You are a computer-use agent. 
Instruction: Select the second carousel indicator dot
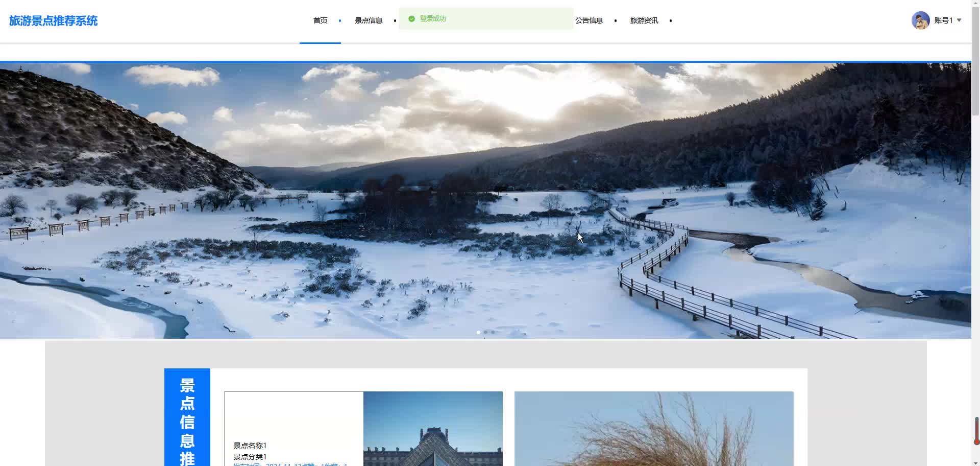(485, 333)
